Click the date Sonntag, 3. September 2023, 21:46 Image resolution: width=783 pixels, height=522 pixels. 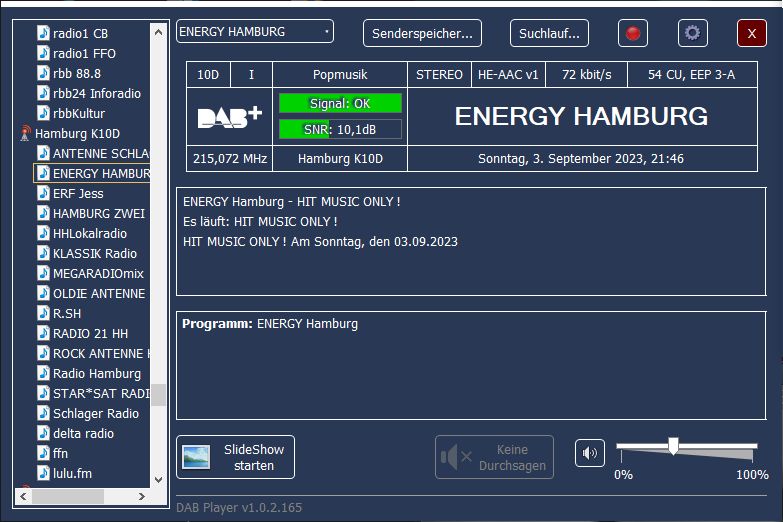[x=581, y=159]
